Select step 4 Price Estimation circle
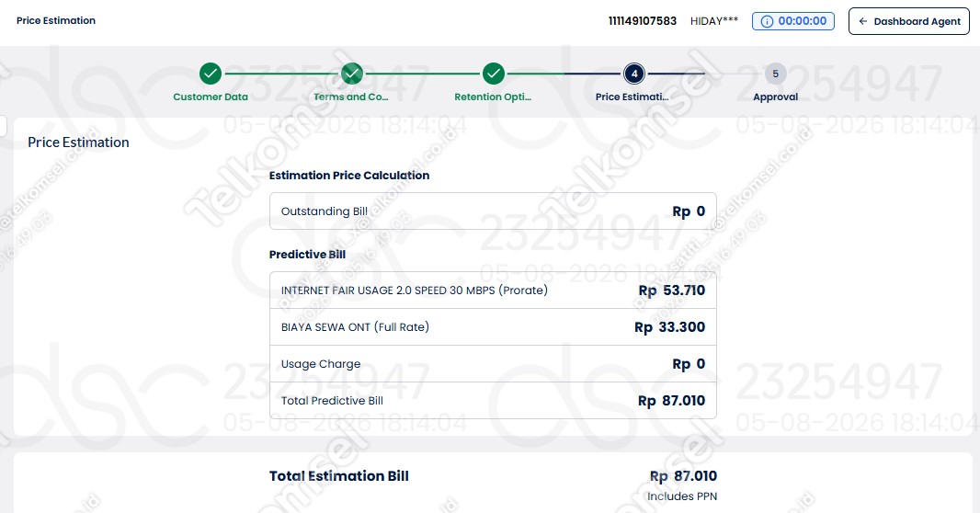 (x=634, y=74)
